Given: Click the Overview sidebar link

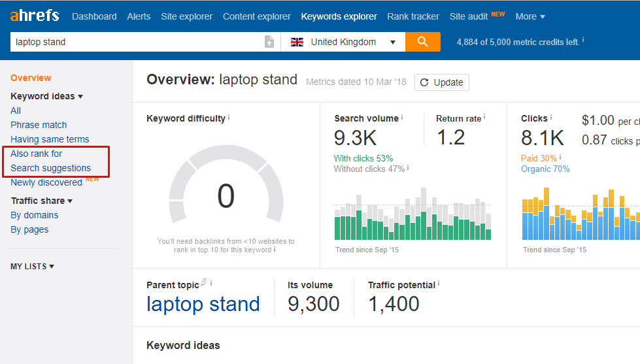Looking at the screenshot, I should (x=31, y=78).
